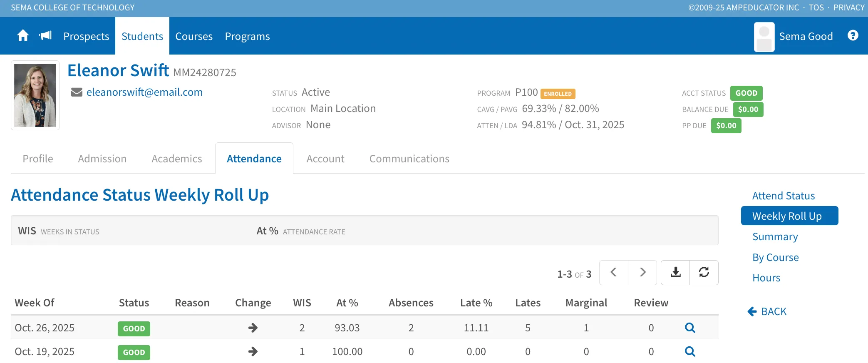Go to next page of results
The height and width of the screenshot is (363, 868).
[x=642, y=273]
